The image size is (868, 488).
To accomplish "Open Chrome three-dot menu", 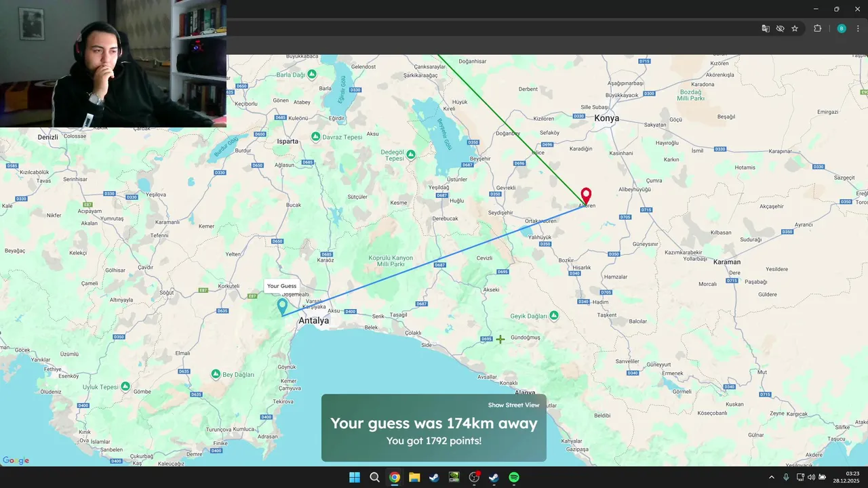I will (858, 28).
